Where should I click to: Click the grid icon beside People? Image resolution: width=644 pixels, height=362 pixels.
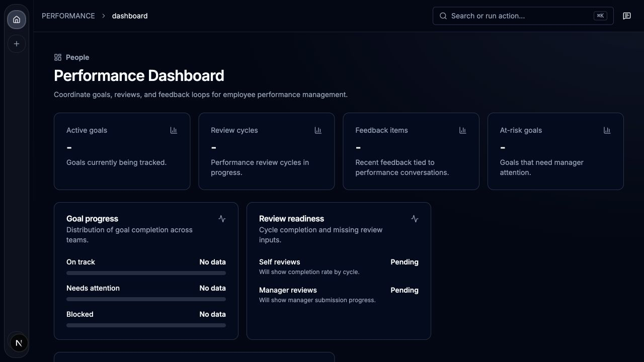coord(58,57)
